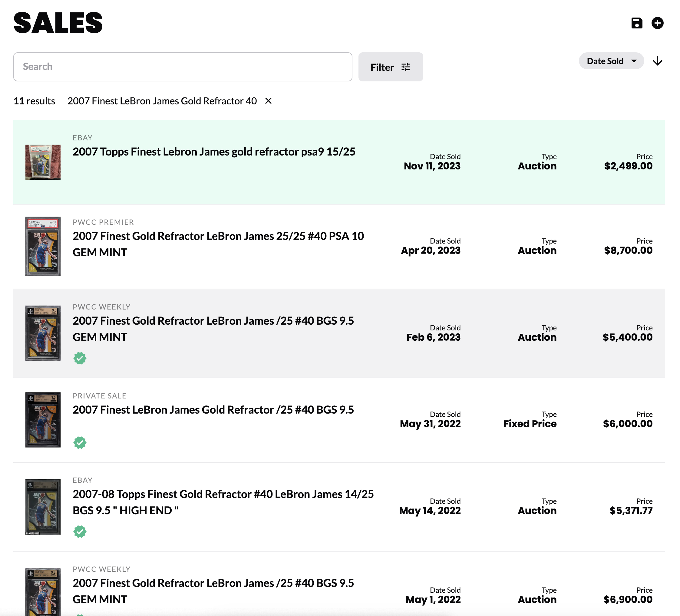This screenshot has height=616, width=680.
Task: Open PWCC Weekly May 1, 2022 listing title
Action: pos(213,591)
